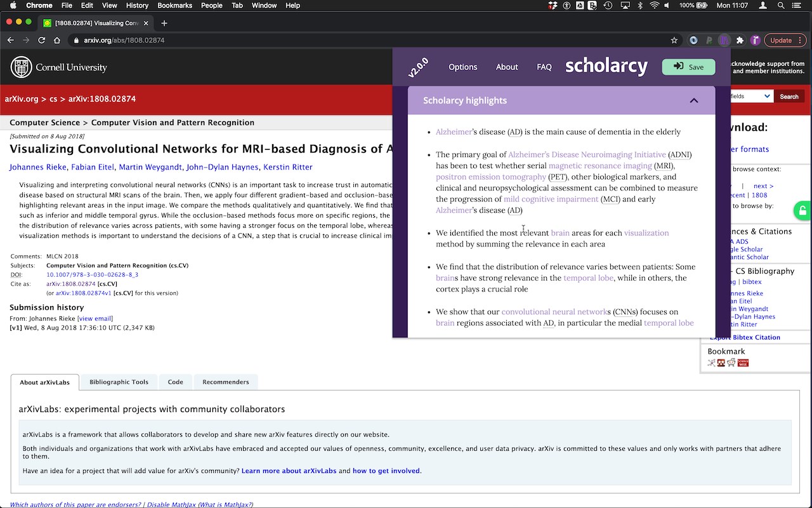Open author link Johannes Rieke
812x508 pixels.
[37, 167]
